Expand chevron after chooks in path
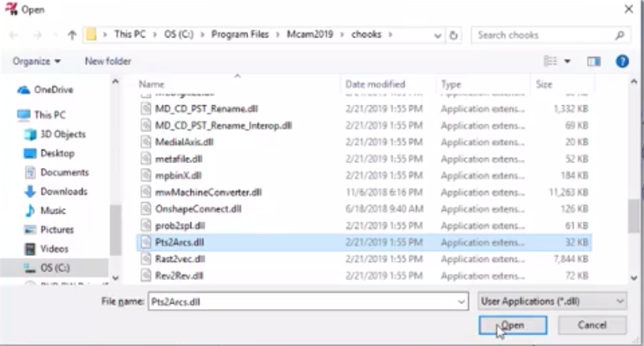644x346 pixels. [x=390, y=34]
